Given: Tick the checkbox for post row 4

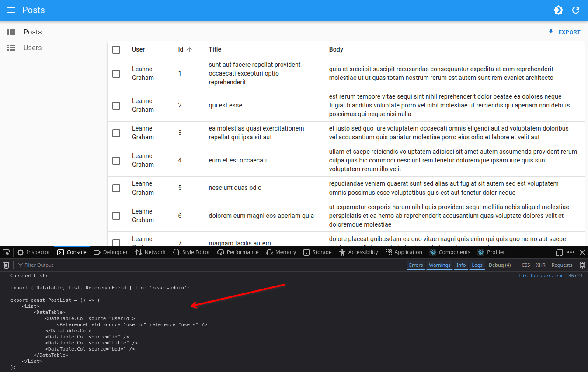Looking at the screenshot, I should (116, 161).
